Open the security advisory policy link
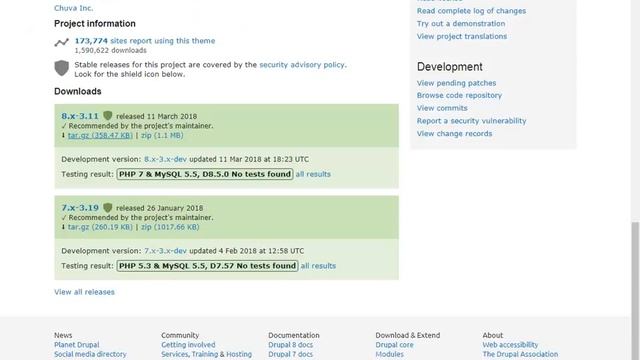This screenshot has height=360, width=640. (302, 64)
